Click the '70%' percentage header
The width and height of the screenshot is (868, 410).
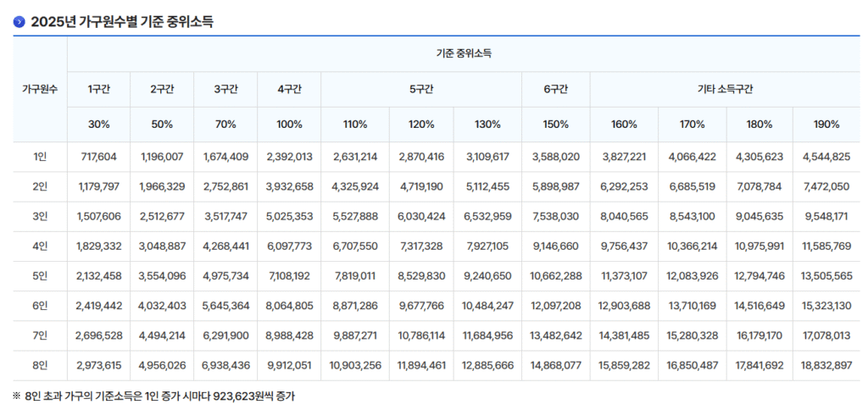(x=225, y=125)
